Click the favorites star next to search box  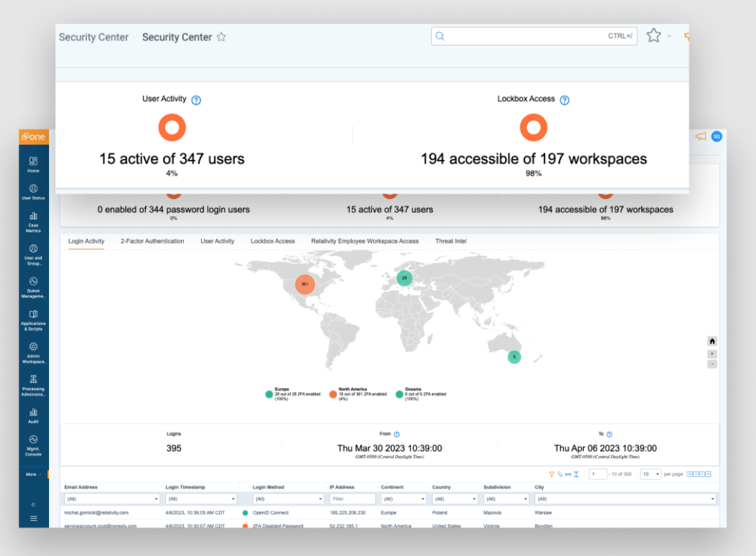tap(654, 35)
